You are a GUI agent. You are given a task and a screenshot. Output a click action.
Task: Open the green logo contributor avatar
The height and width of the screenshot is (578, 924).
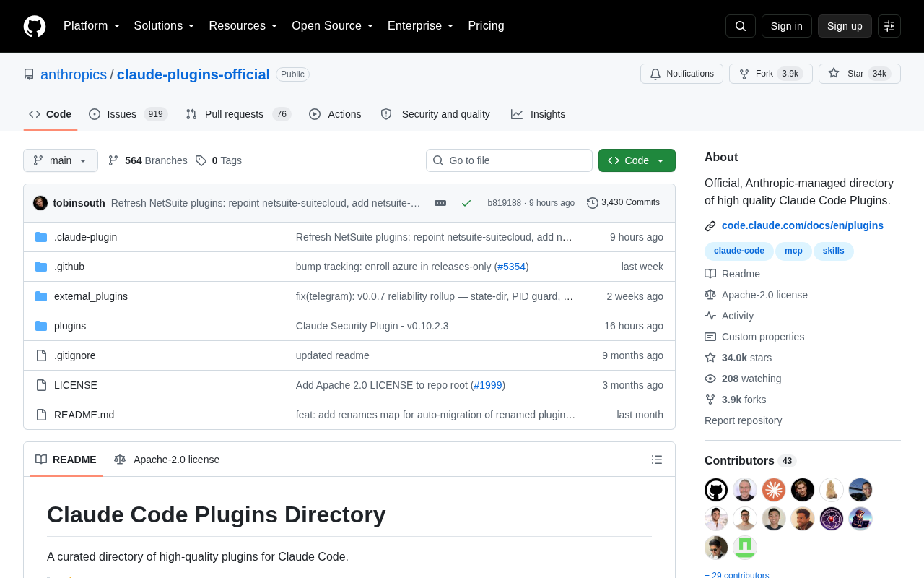(745, 548)
